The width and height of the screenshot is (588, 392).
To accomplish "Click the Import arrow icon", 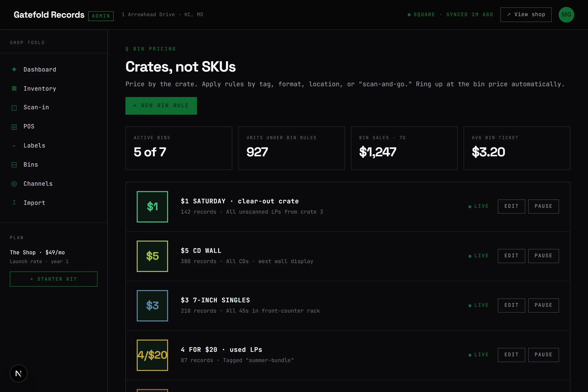I will click(x=14, y=203).
